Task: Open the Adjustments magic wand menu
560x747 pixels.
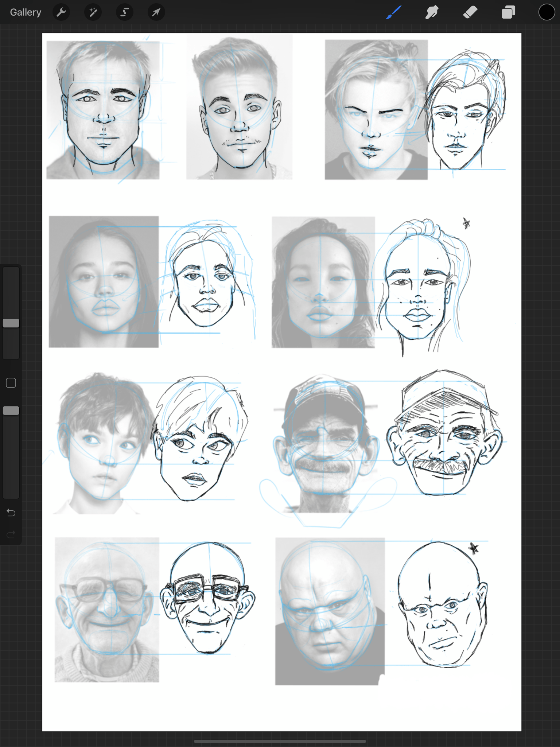Action: click(x=93, y=12)
